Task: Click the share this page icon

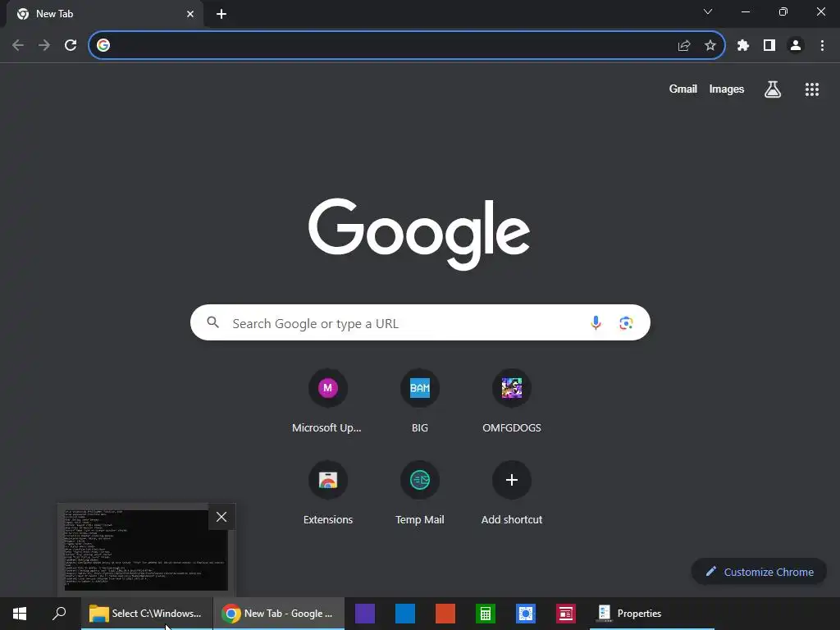Action: pos(684,46)
